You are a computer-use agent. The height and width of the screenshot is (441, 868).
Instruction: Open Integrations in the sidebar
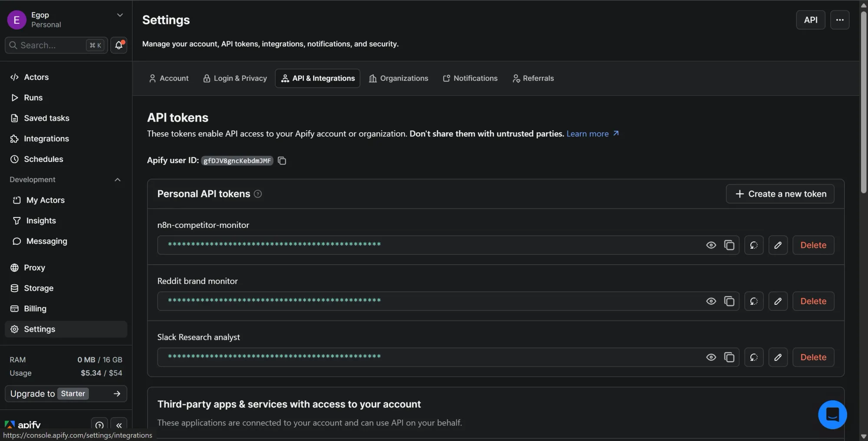tap(66, 138)
